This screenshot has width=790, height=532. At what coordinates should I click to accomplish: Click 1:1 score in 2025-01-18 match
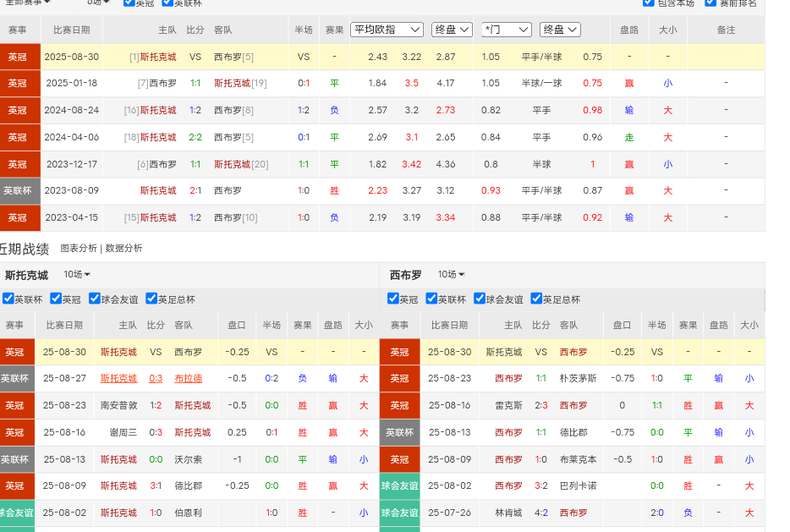pos(195,83)
